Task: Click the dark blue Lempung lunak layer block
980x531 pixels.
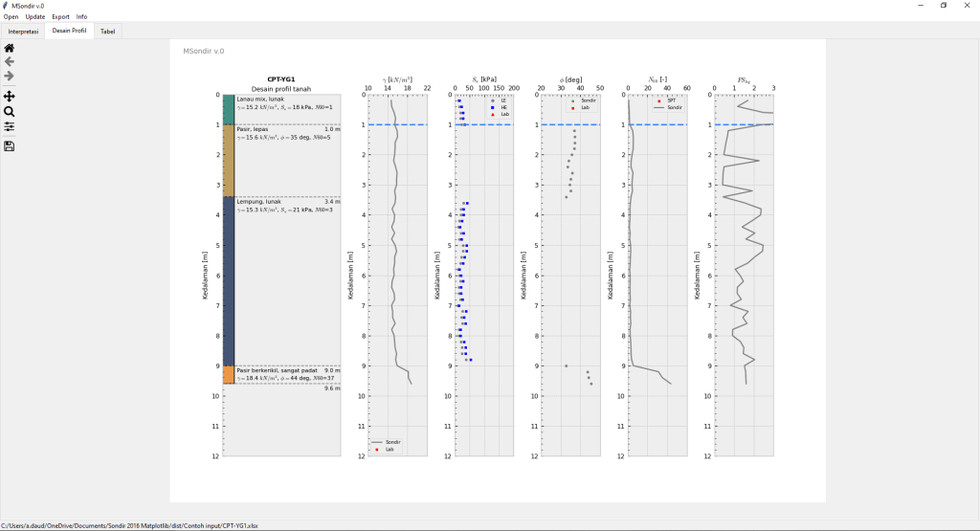Action: 229,280
